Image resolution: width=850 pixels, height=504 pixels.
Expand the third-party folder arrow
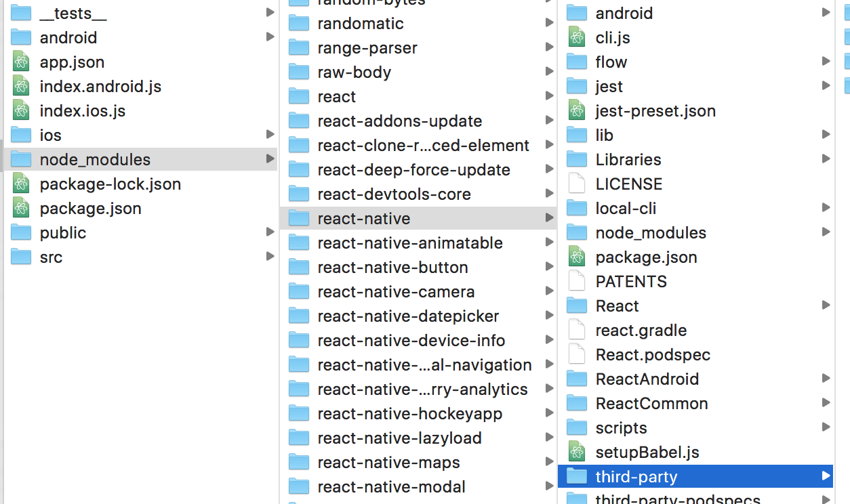pyautogui.click(x=826, y=476)
